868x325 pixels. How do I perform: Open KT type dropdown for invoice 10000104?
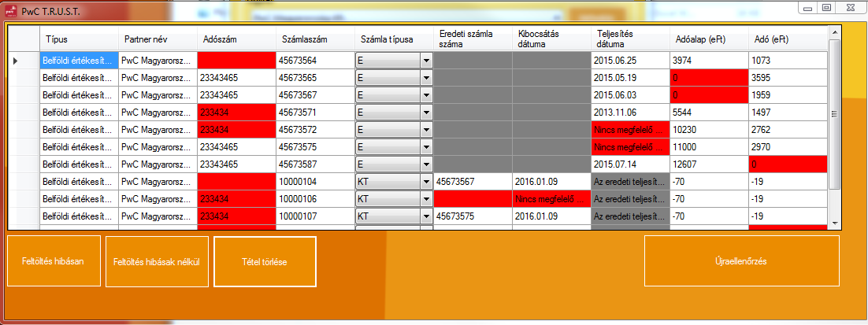point(426,182)
